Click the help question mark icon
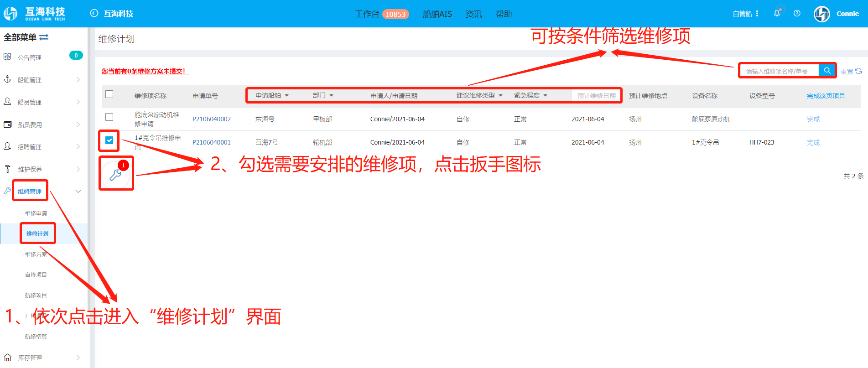868x368 pixels. 797,13
